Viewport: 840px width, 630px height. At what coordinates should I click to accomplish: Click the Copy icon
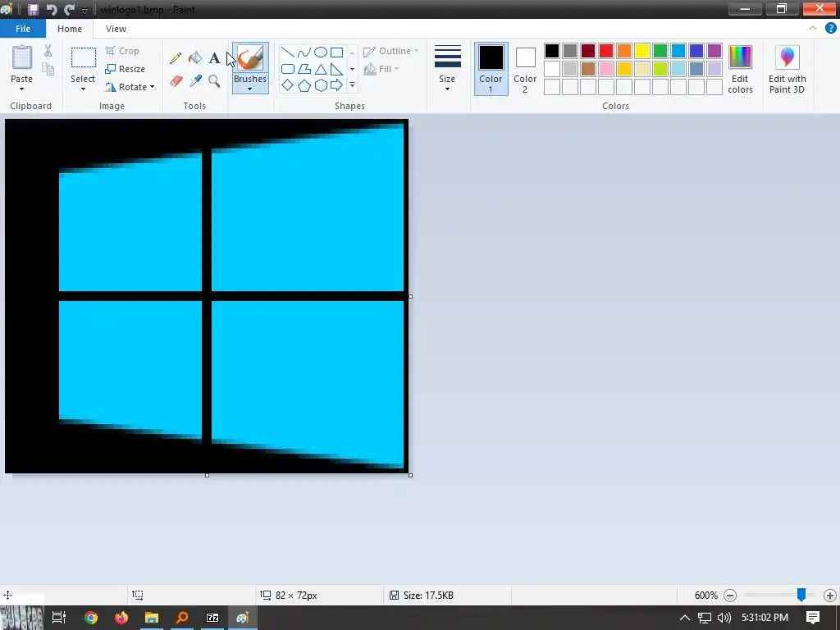click(x=48, y=69)
